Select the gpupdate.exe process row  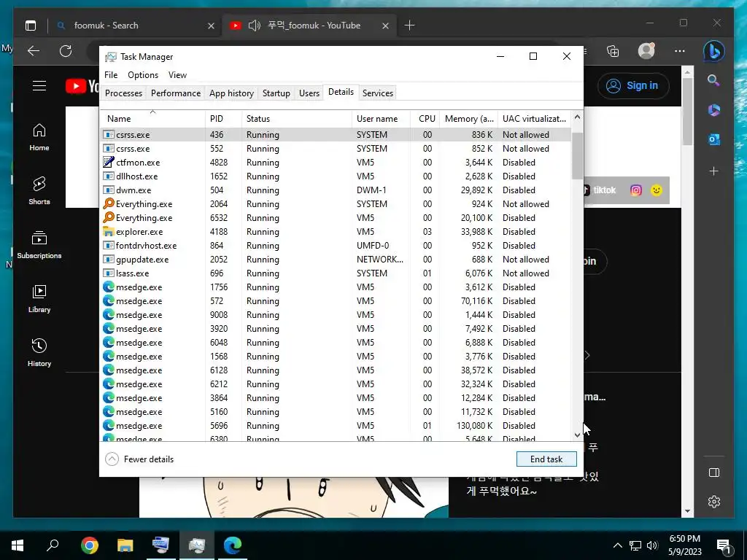(336, 260)
